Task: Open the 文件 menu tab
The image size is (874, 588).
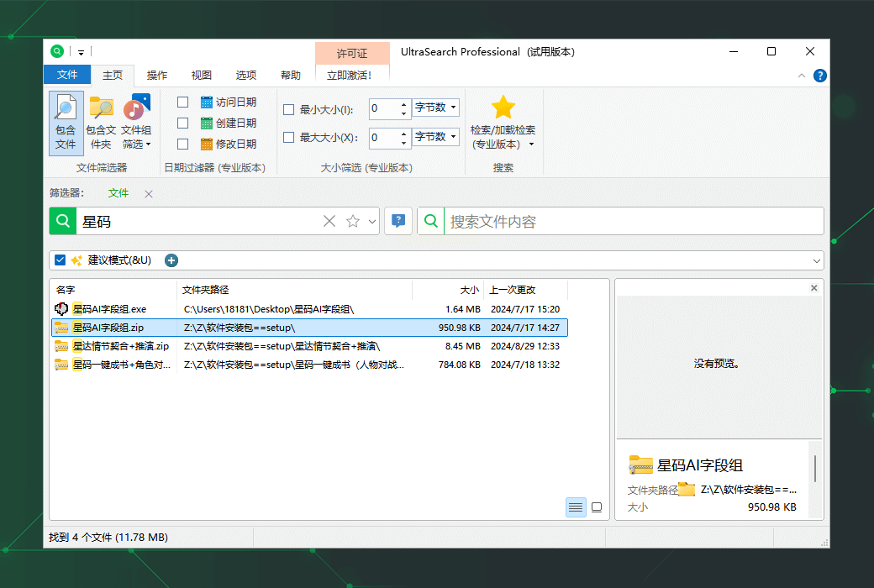Action: click(67, 75)
